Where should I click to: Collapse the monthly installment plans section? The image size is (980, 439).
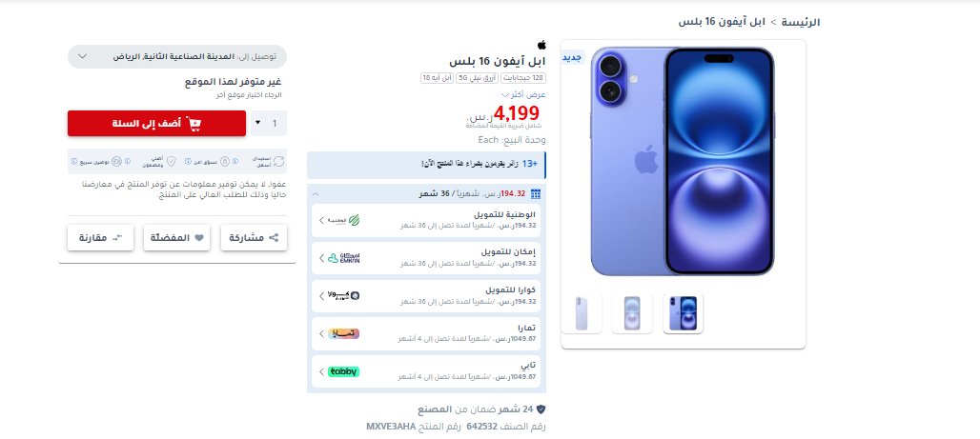coord(315,194)
